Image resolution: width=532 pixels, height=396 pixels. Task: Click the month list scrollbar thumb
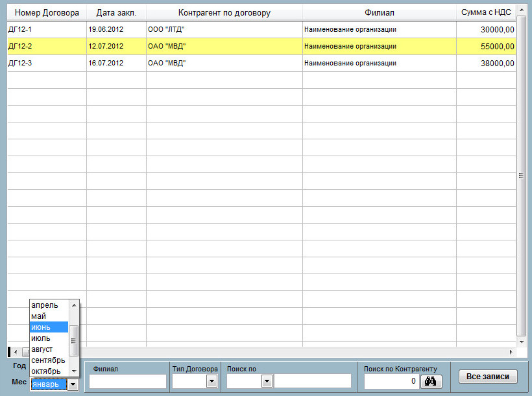click(x=73, y=341)
